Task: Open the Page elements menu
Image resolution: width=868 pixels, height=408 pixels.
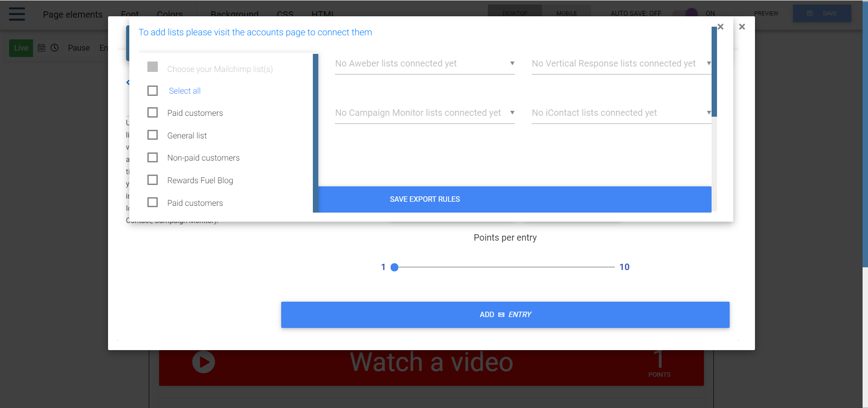Action: (x=73, y=14)
